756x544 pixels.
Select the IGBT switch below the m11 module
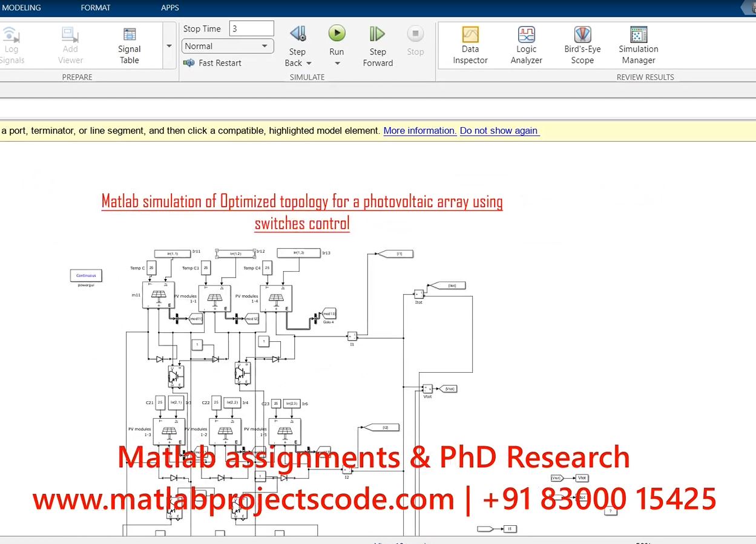point(176,376)
